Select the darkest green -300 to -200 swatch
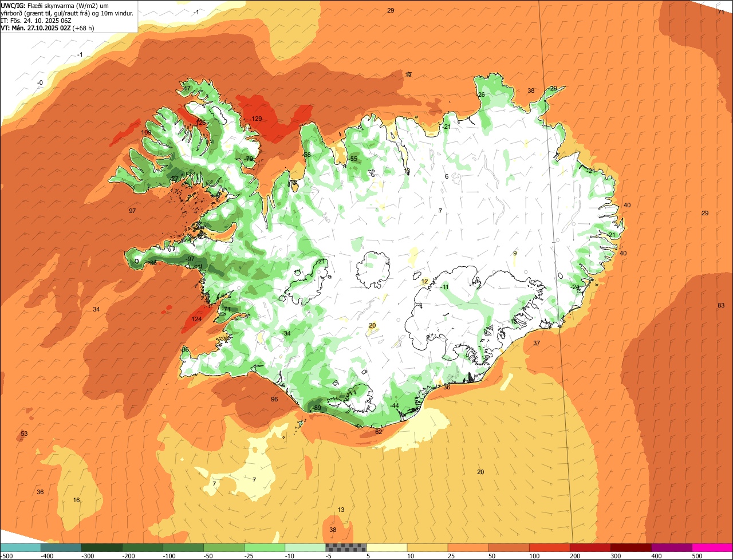The width and height of the screenshot is (733, 560). (102, 547)
